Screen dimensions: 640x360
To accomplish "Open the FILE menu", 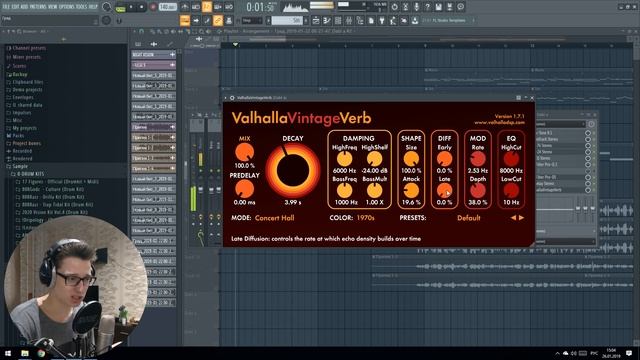I will click(x=6, y=7).
